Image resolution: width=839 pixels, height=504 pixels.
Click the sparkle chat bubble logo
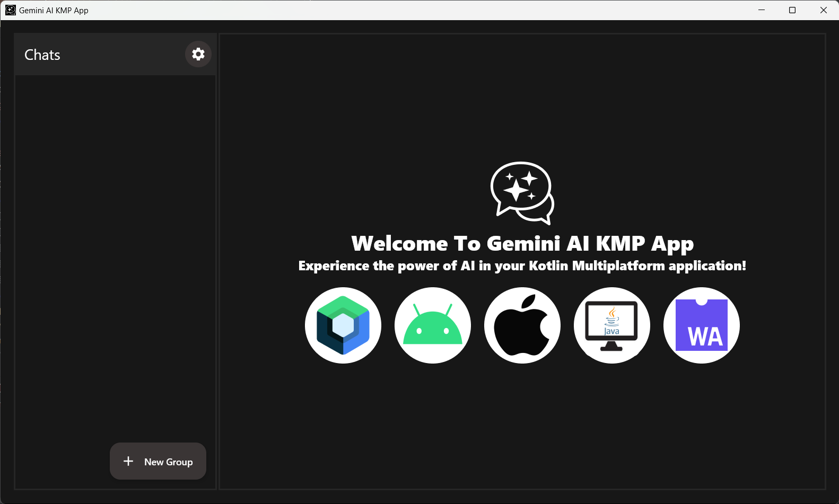pos(522,193)
